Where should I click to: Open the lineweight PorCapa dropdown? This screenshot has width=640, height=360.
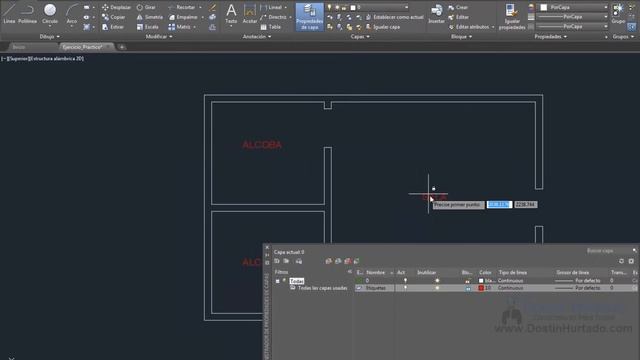[605, 17]
